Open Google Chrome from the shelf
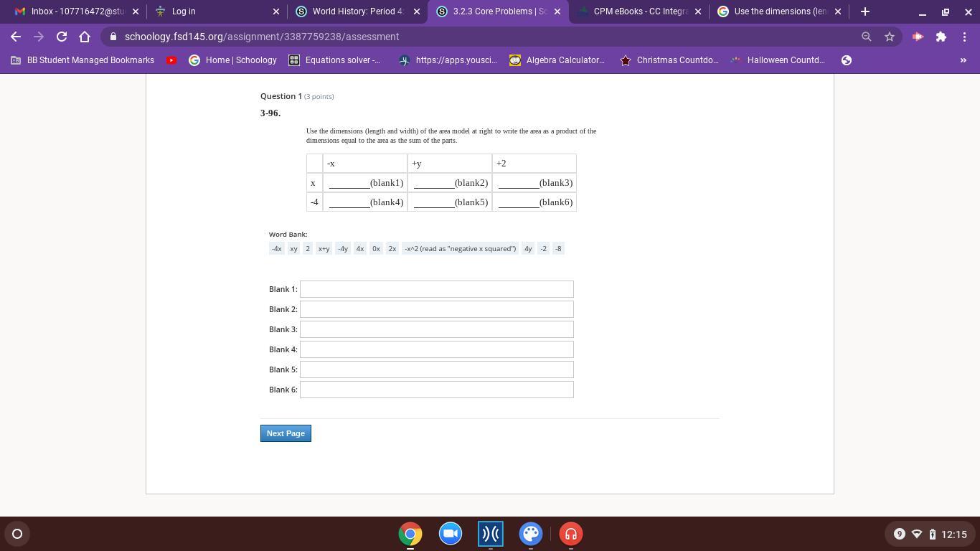Viewport: 980px width, 551px height. point(410,534)
